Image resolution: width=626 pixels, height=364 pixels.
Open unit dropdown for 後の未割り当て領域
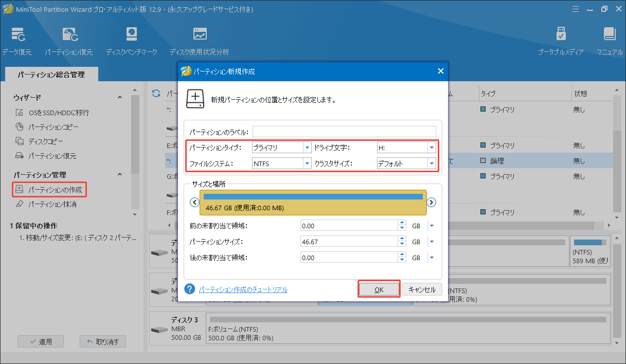pos(432,258)
